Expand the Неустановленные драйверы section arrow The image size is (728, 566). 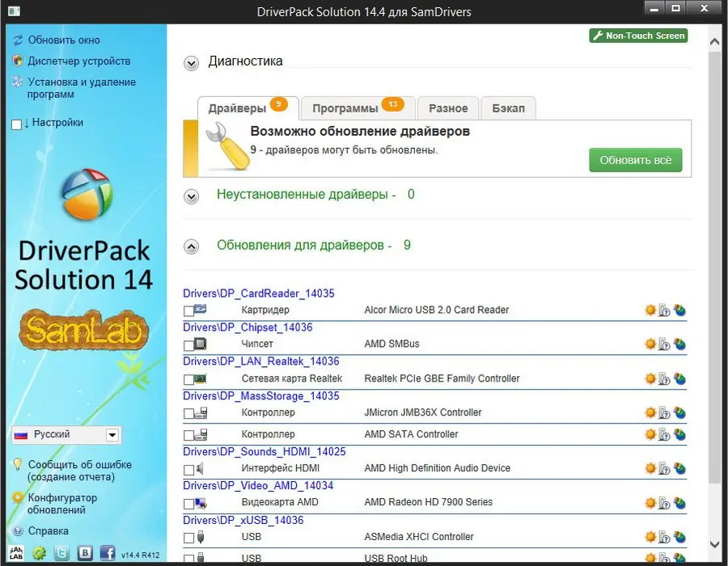point(191,196)
